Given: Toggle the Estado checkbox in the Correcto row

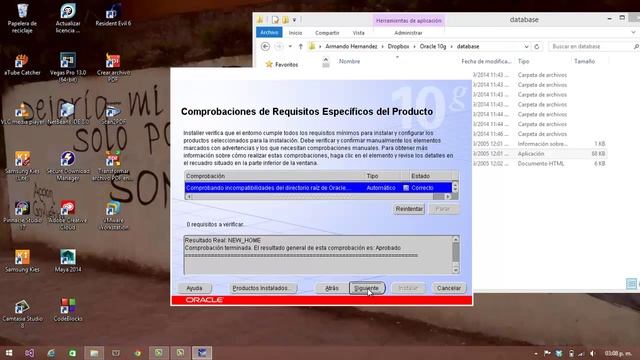Looking at the screenshot, I should pyautogui.click(x=406, y=188).
